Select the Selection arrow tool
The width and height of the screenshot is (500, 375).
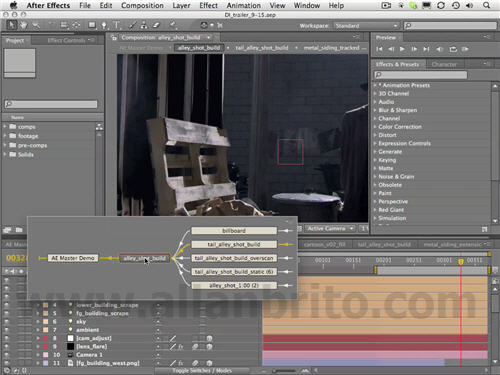pos(12,25)
